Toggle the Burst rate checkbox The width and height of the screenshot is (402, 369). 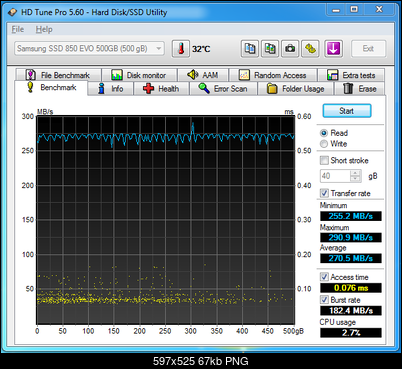[x=324, y=299]
